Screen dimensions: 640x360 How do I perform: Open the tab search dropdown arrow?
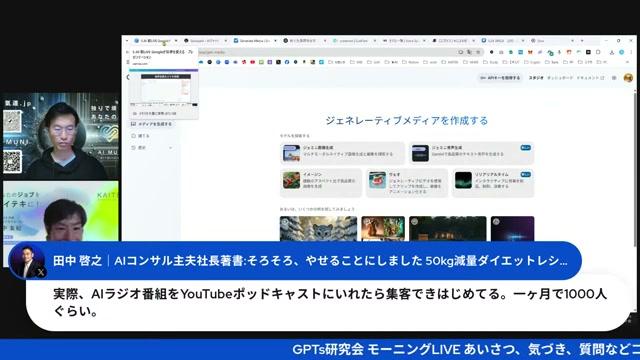click(127, 41)
